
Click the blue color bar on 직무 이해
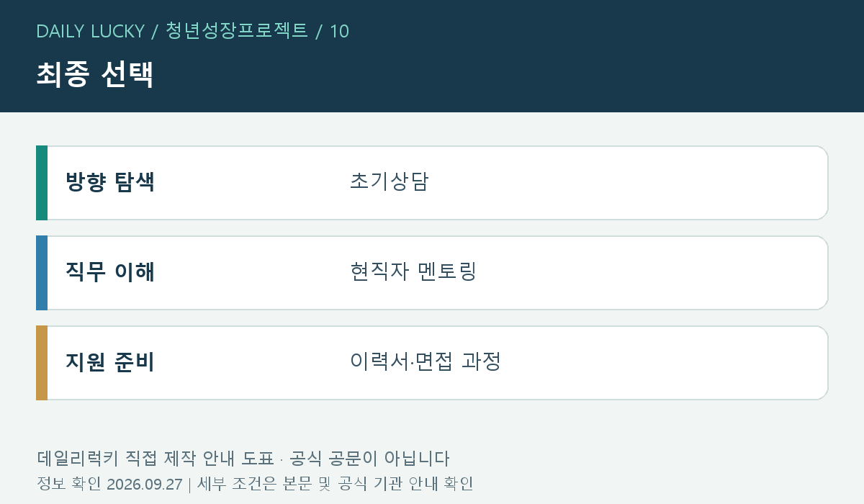tap(42, 273)
